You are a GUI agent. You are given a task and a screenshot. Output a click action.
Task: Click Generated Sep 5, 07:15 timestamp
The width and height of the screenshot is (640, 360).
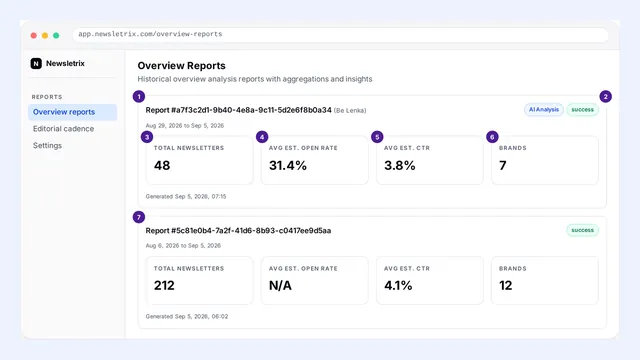pos(186,196)
